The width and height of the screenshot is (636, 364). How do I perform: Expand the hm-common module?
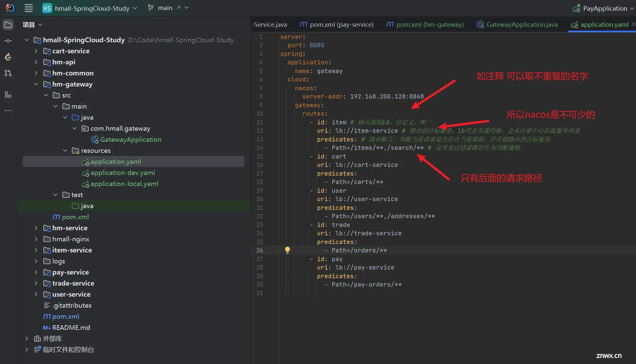coord(36,73)
